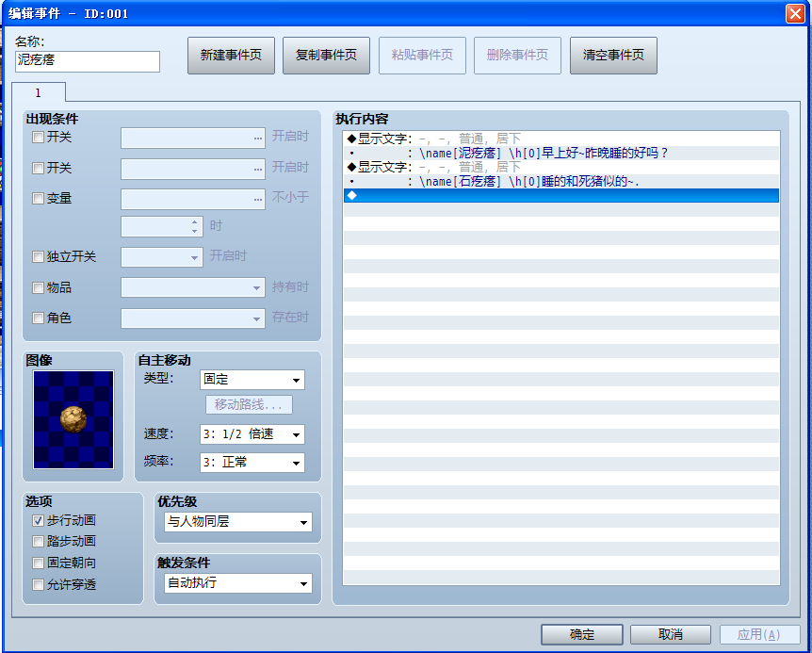This screenshot has width=812, height=653.
Task: Click the 应用(A) button
Action: point(759,634)
